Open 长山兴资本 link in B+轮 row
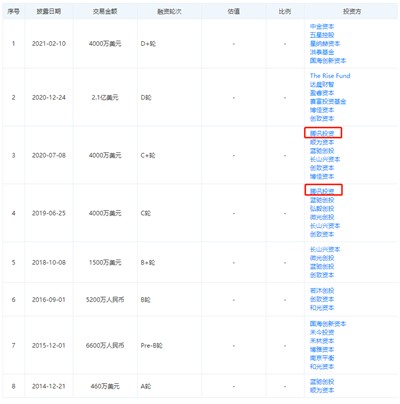 click(325, 249)
